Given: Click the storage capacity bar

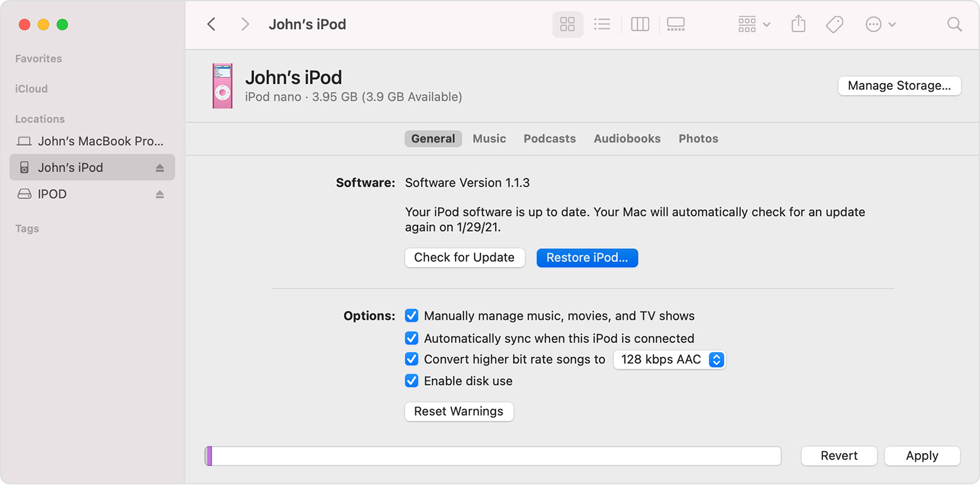Looking at the screenshot, I should point(493,456).
